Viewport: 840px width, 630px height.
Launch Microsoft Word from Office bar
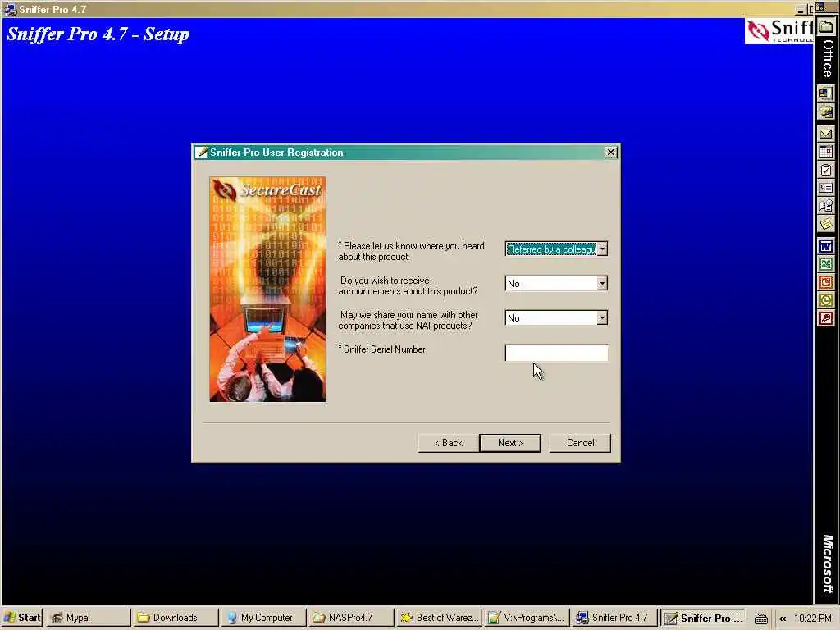pos(826,246)
